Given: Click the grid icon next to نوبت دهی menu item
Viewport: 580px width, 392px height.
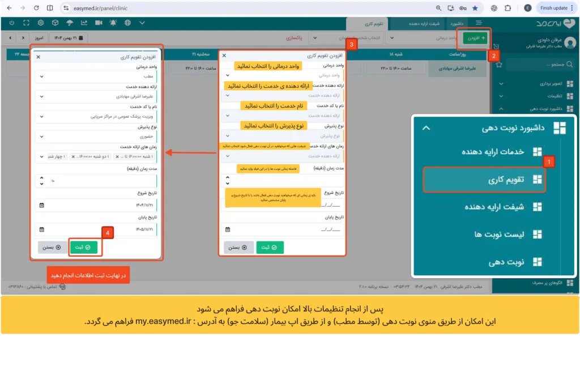Looking at the screenshot, I should pyautogui.click(x=537, y=262).
